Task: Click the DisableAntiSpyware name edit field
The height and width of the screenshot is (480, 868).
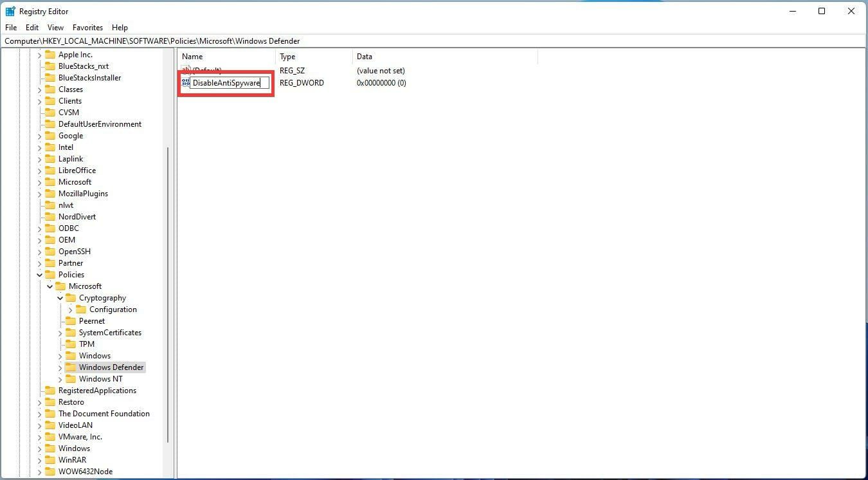Action: (230, 83)
